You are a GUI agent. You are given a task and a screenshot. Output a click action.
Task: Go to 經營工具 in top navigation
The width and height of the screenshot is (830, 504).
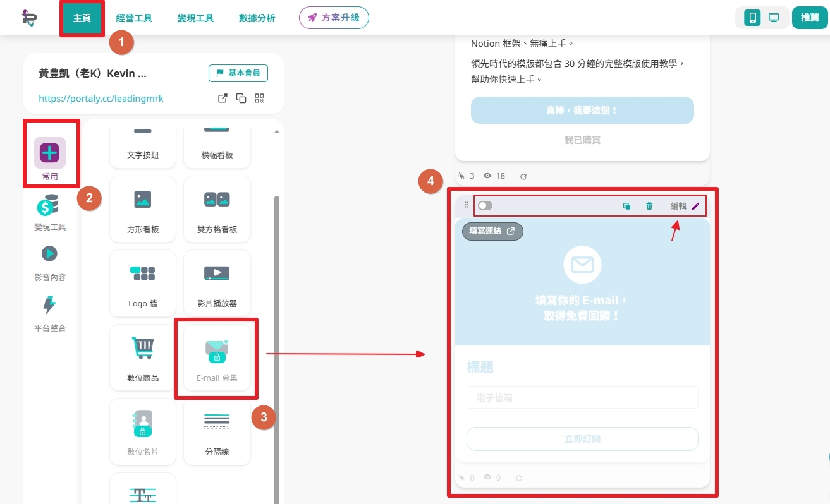click(134, 18)
